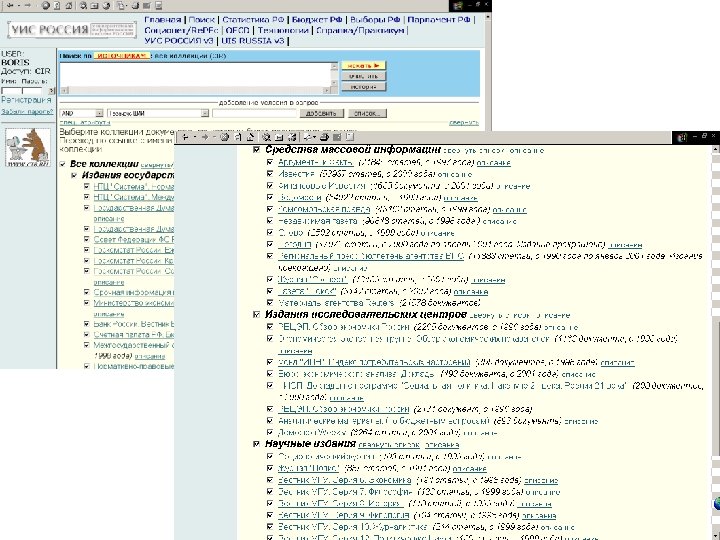Click свернуть at the right of the query form
720x540 pixels.
tap(464, 123)
